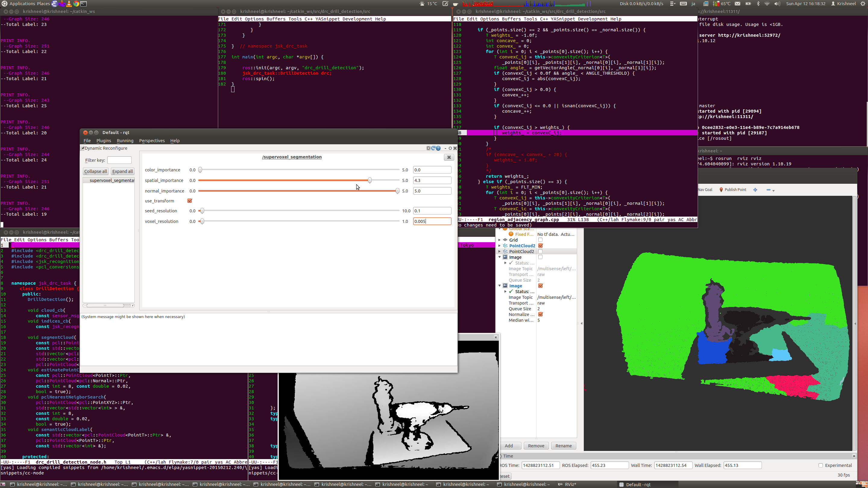Open the Places menu
Image resolution: width=868 pixels, height=488 pixels.
point(43,4)
